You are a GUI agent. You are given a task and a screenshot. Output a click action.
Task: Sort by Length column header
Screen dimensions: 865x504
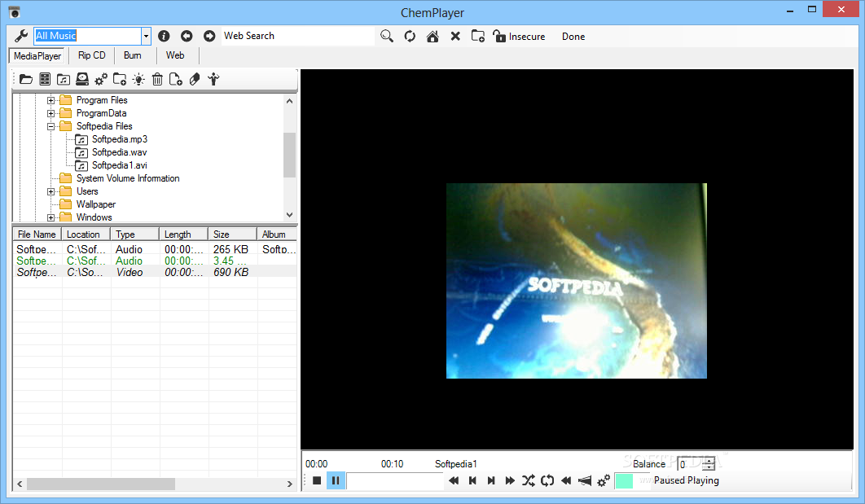(183, 234)
